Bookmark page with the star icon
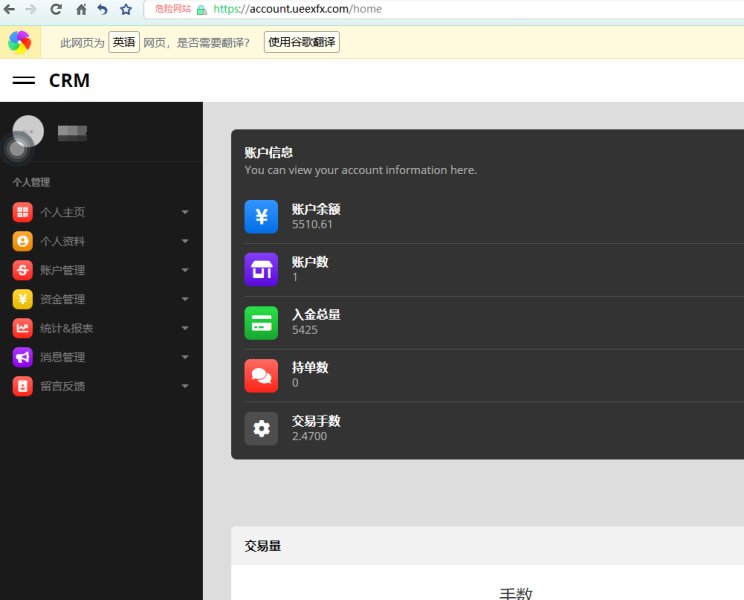This screenshot has height=600, width=744. (126, 9)
